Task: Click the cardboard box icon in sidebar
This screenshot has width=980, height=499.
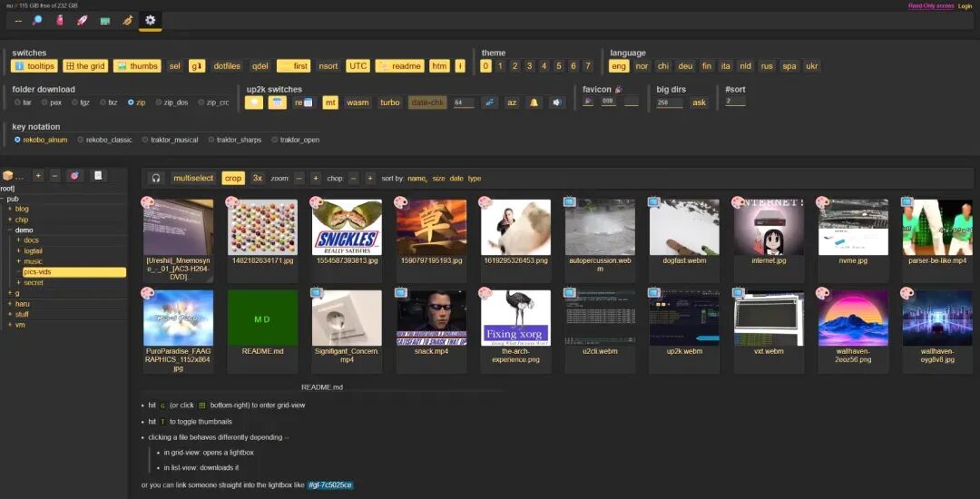Action: tap(8, 176)
